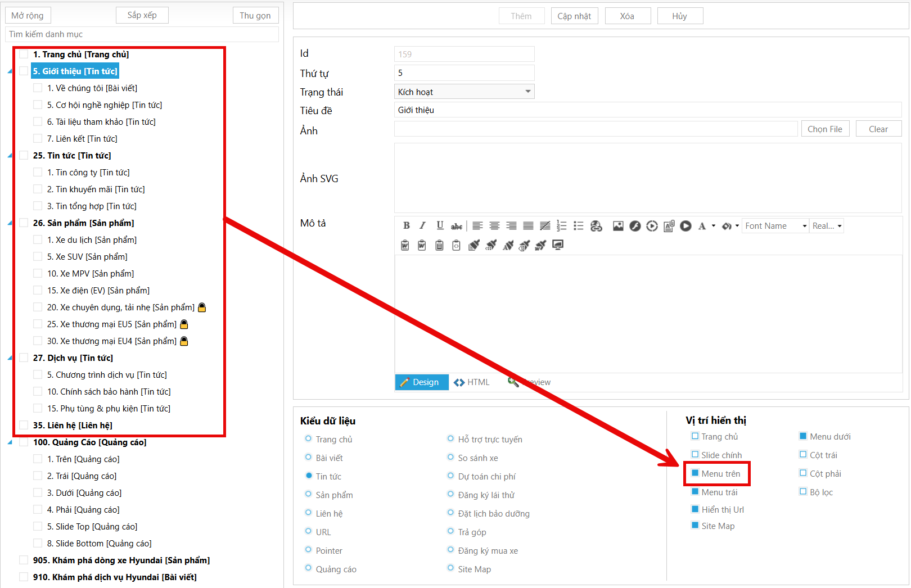The height and width of the screenshot is (588, 911).
Task: Click the 'Tìm kiếm danh mục' search field
Action: [142, 34]
